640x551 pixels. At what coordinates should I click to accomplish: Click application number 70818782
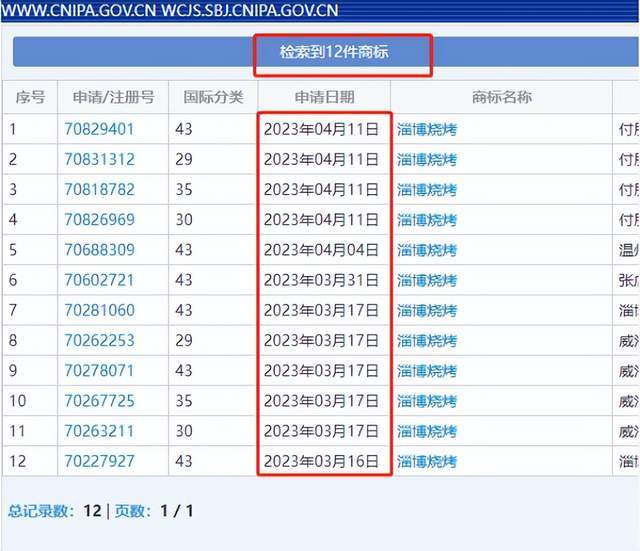tap(99, 189)
